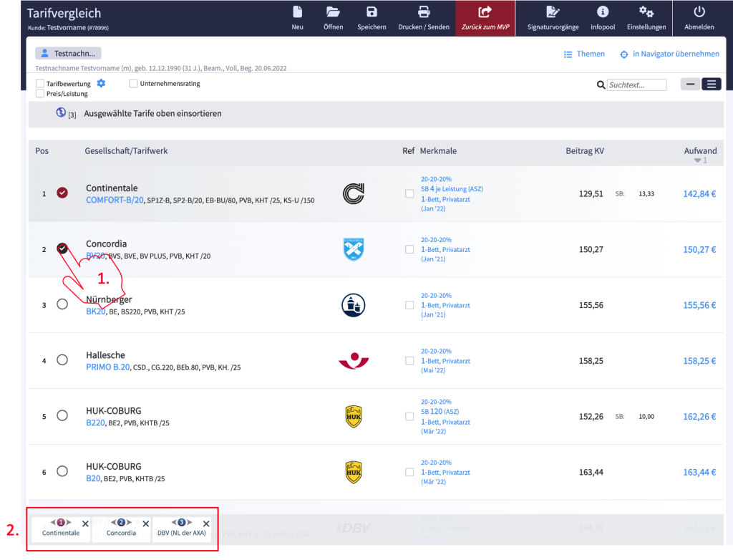733x560 pixels.
Task: Open the COMFORT-B/20 tariff link
Action: [115, 201]
